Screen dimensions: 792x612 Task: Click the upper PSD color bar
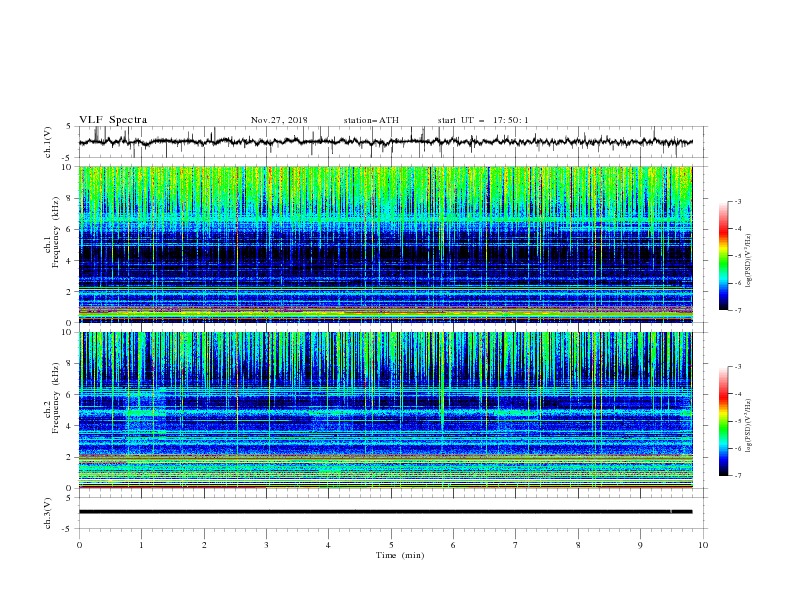(724, 256)
